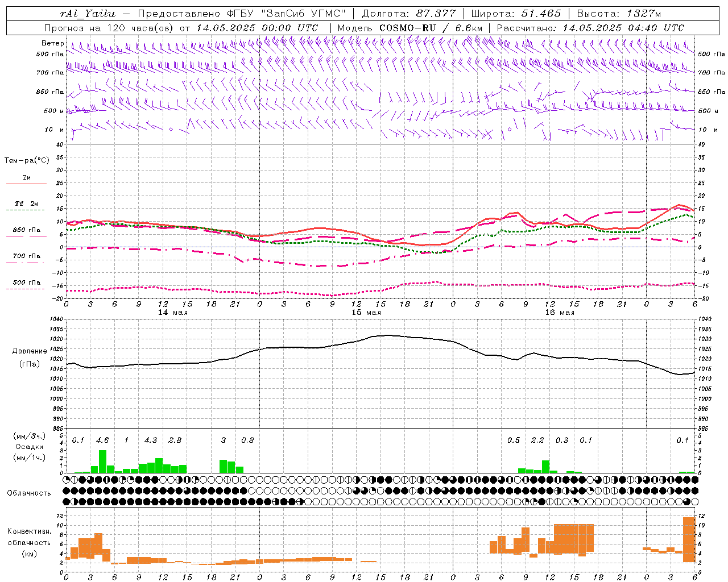Click the red solid line sample under 2м legend
Viewport: 728px width, 582px height.
pos(26,184)
